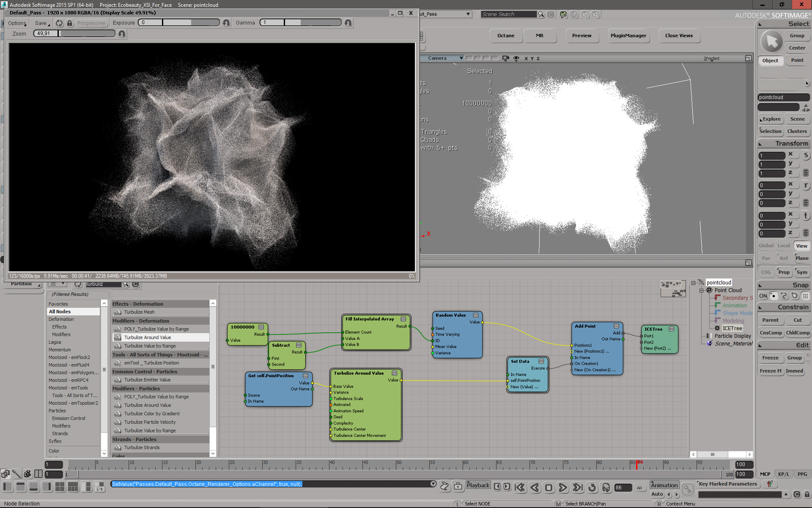The image size is (812, 508).
Task: Reset the Exposure value
Action: coord(226,23)
